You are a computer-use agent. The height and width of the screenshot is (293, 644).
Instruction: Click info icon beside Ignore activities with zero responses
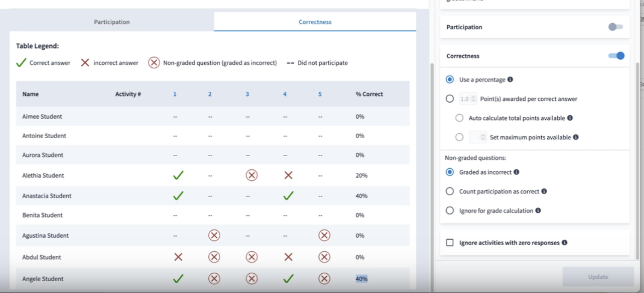tap(565, 242)
